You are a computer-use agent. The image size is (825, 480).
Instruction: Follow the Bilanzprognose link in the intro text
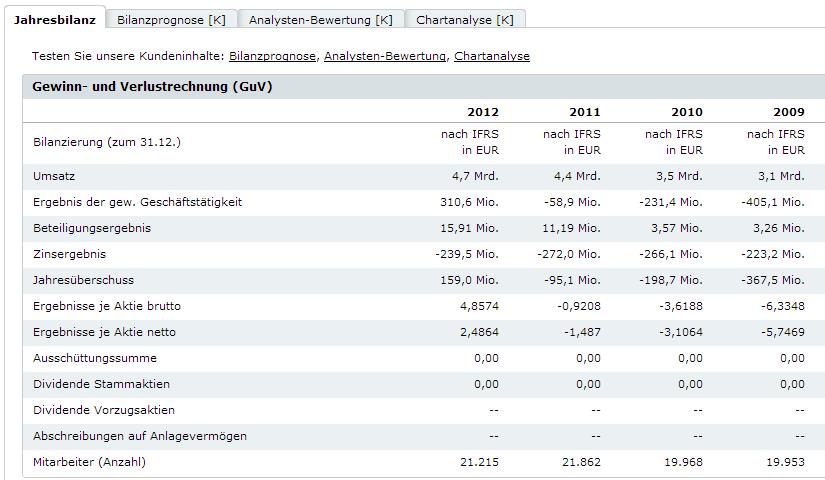pos(272,56)
